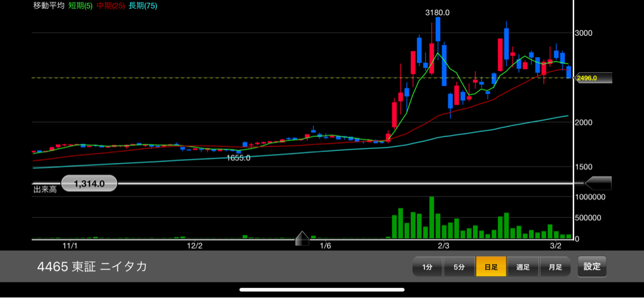Click the 1500 price axis label
Image resolution: width=644 pixels, height=298 pixels.
coord(583,167)
